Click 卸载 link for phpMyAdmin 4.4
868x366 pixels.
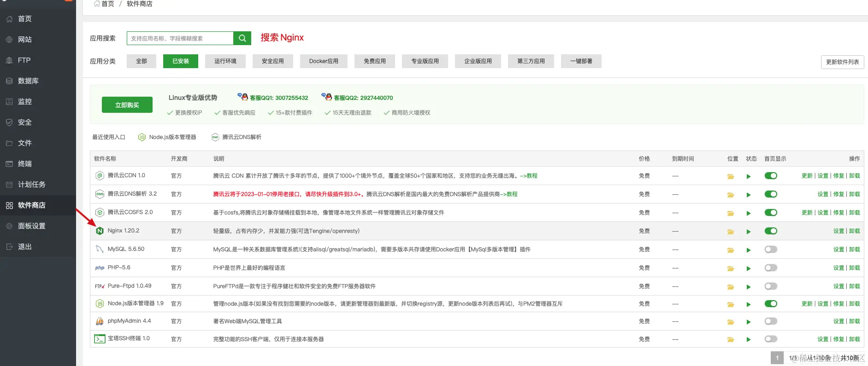pos(855,321)
